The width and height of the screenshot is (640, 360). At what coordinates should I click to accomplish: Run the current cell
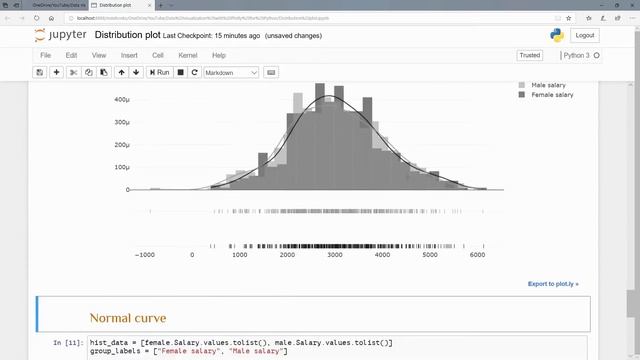pyautogui.click(x=160, y=73)
